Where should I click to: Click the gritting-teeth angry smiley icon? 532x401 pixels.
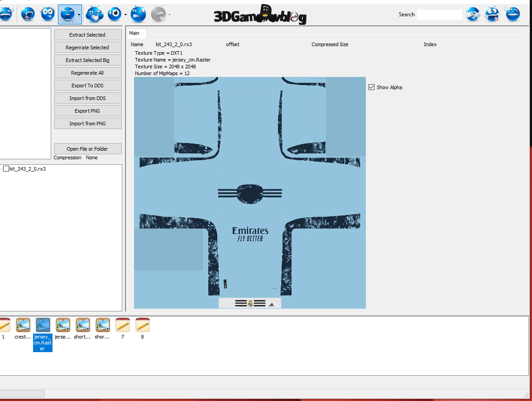coord(138,14)
